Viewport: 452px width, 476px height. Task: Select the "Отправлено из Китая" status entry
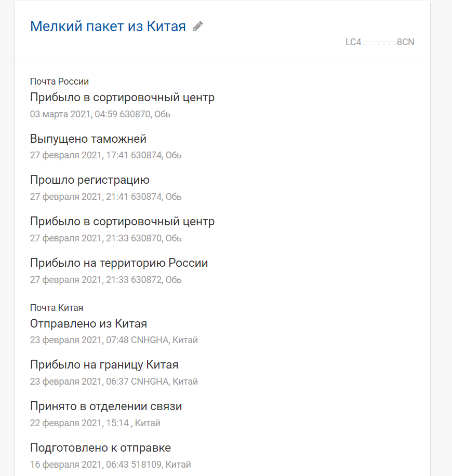coord(88,324)
